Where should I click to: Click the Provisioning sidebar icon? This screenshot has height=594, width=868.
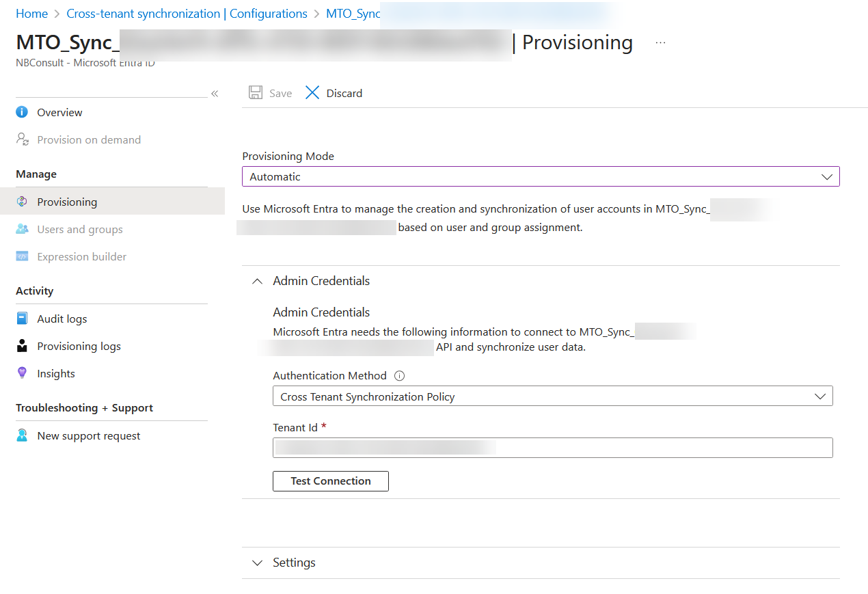[x=22, y=202]
